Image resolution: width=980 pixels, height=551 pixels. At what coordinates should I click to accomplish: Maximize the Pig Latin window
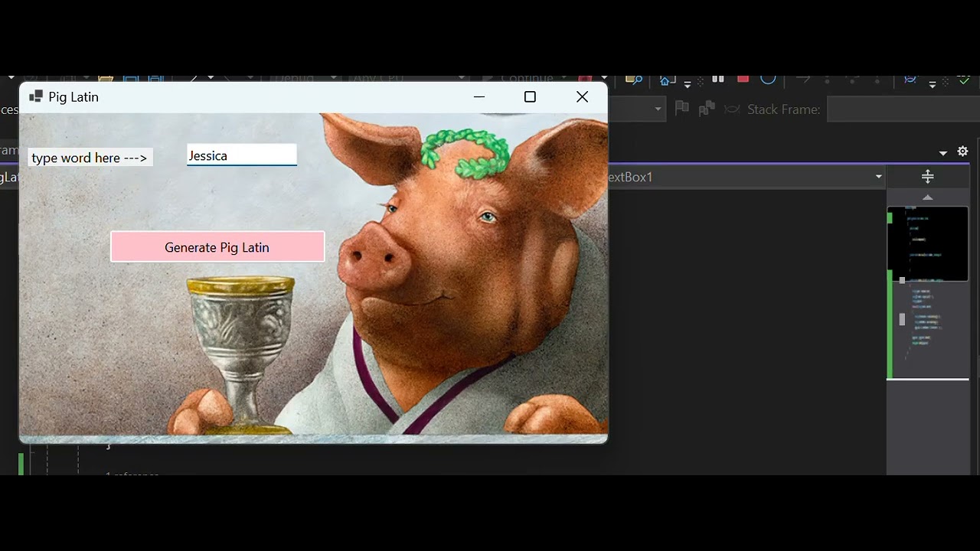tap(530, 97)
